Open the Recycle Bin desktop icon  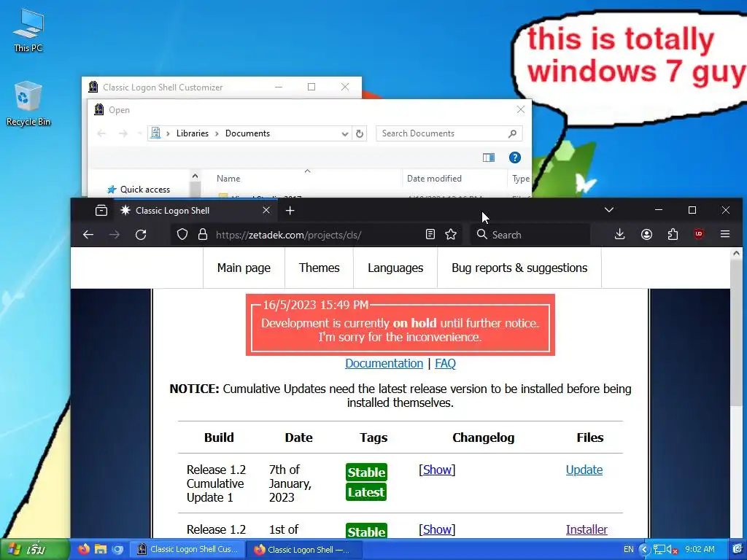pos(28,104)
